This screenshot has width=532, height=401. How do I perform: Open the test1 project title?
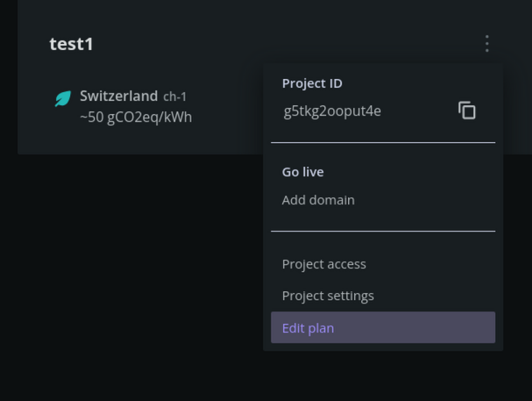[71, 44]
